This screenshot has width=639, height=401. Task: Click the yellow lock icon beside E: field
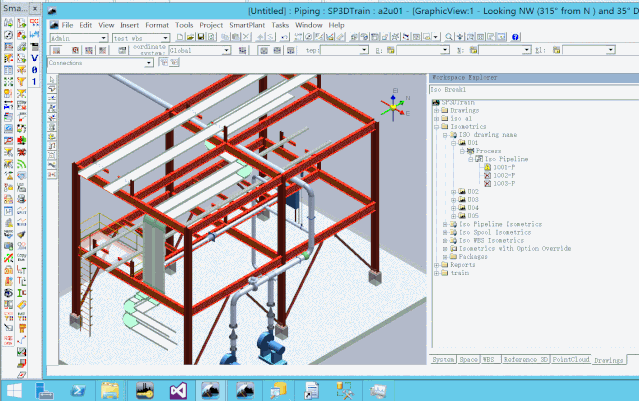pos(391,50)
